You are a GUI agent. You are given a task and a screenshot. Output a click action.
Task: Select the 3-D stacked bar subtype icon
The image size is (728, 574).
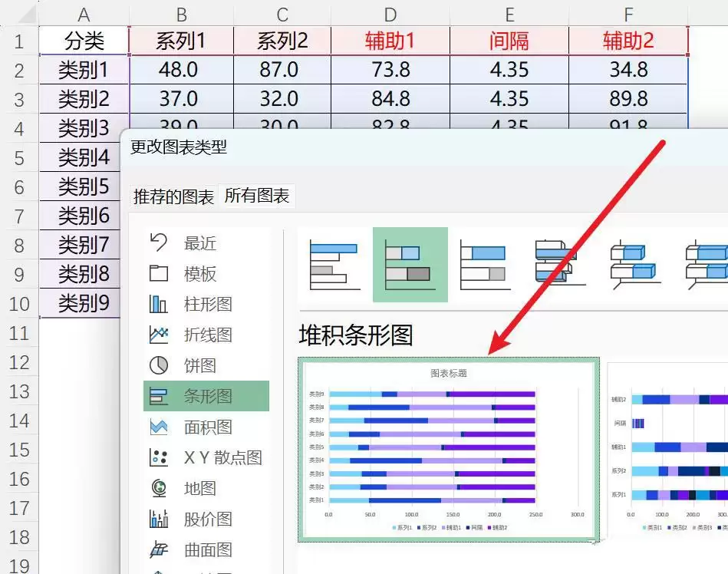pos(636,266)
